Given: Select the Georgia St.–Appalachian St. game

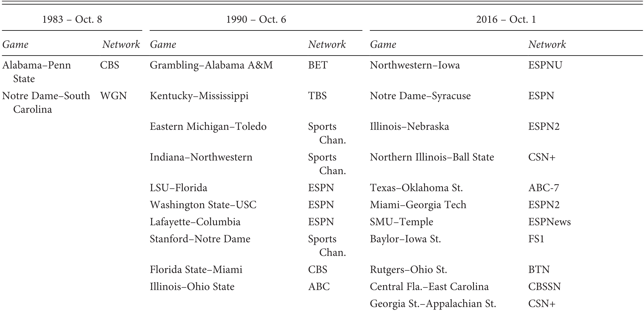Looking at the screenshot, I should click(x=433, y=304).
